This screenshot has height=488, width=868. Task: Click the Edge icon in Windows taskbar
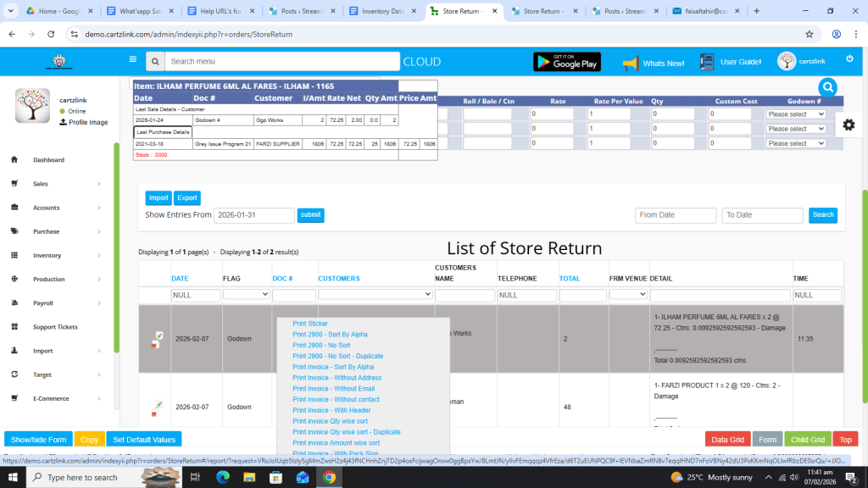[x=221, y=478]
